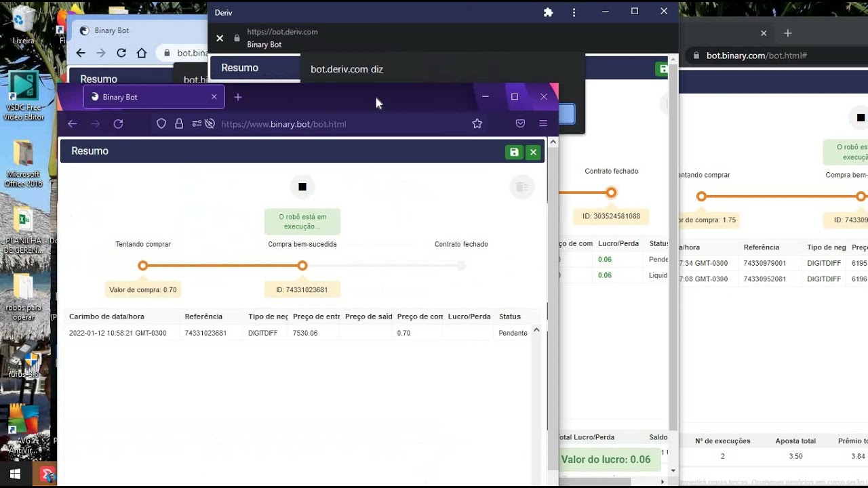Click the Tentando comprar step marker in the Firefox window
The width and height of the screenshot is (868, 488).
143,266
